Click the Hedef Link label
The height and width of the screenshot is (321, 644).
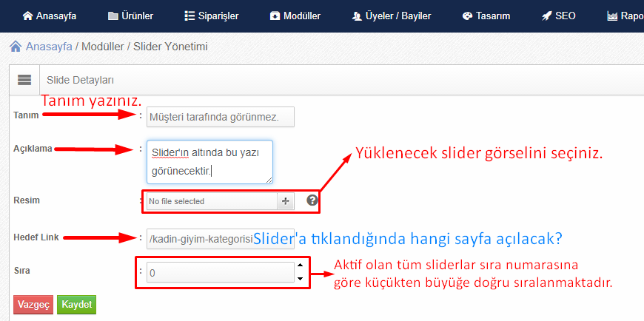[x=36, y=237]
